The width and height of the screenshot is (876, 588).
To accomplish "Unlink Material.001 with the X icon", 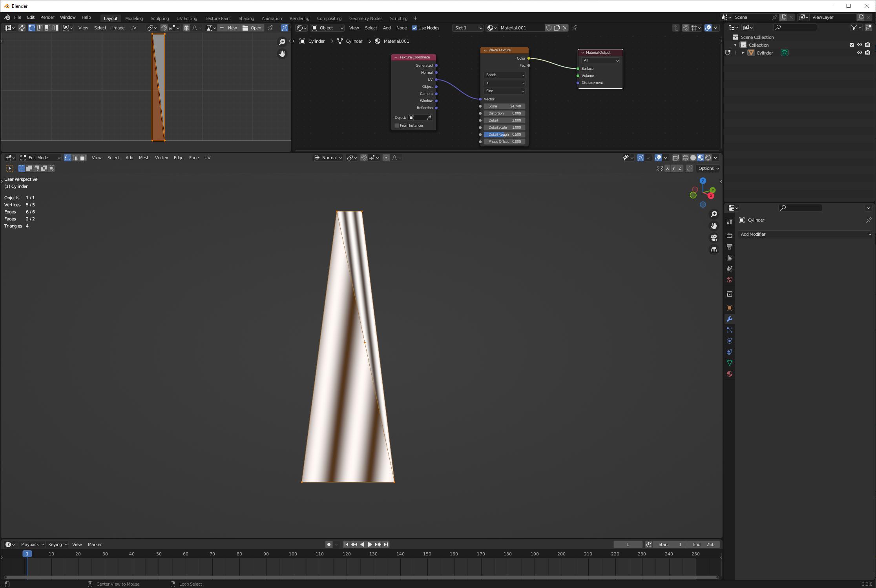I will [x=565, y=28].
